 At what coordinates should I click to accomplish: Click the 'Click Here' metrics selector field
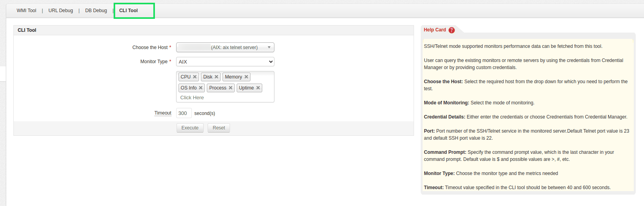[192, 98]
